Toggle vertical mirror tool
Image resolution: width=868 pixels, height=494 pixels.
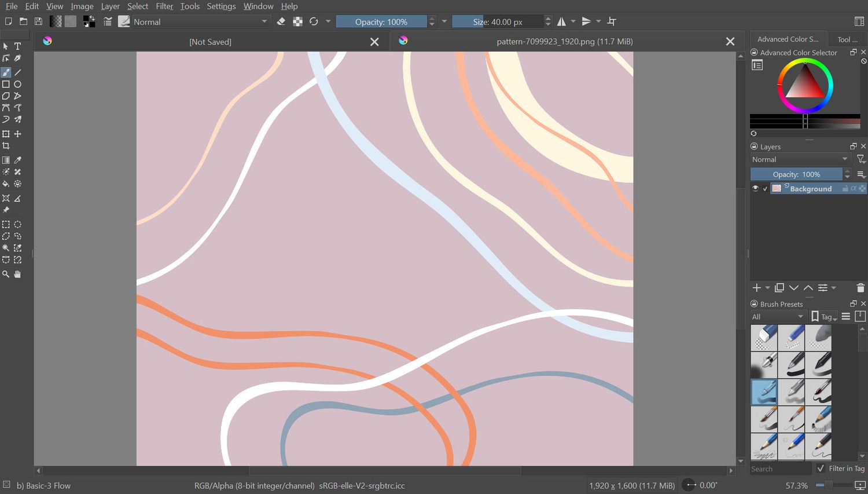[x=586, y=21]
